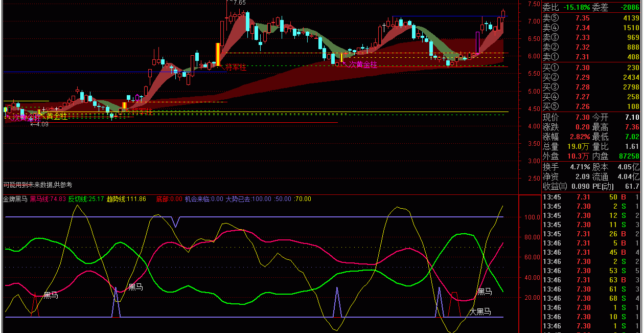
Task: Select the 买① order book row label
Action: [551, 68]
